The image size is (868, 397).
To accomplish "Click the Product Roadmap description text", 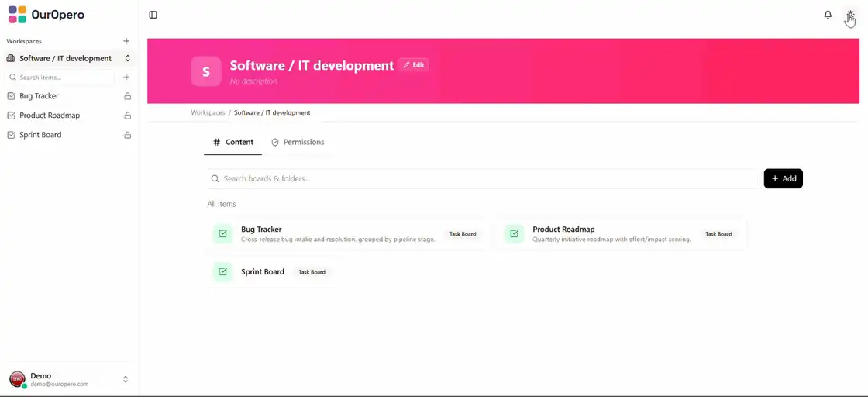I will [611, 240].
